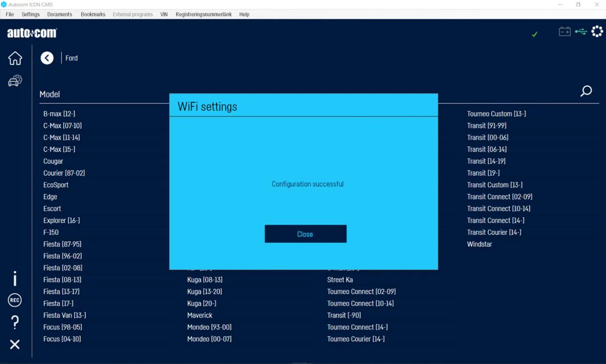606x364 pixels.
Task: Start recording with the REC icon
Action: pyautogui.click(x=15, y=300)
